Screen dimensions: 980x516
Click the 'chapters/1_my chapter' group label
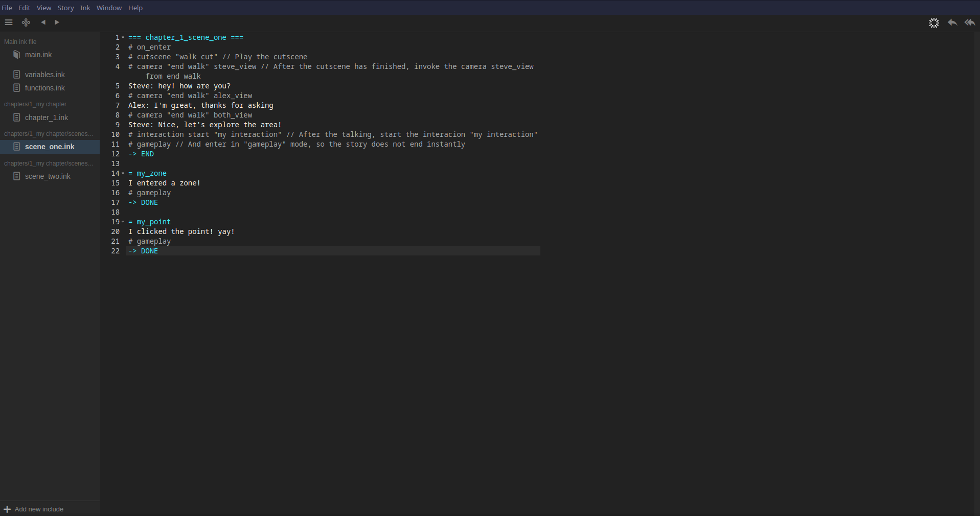coord(35,104)
